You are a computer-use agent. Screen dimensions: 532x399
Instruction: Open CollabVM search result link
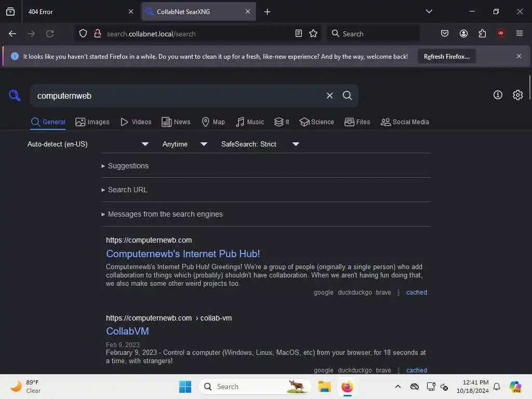(x=127, y=331)
